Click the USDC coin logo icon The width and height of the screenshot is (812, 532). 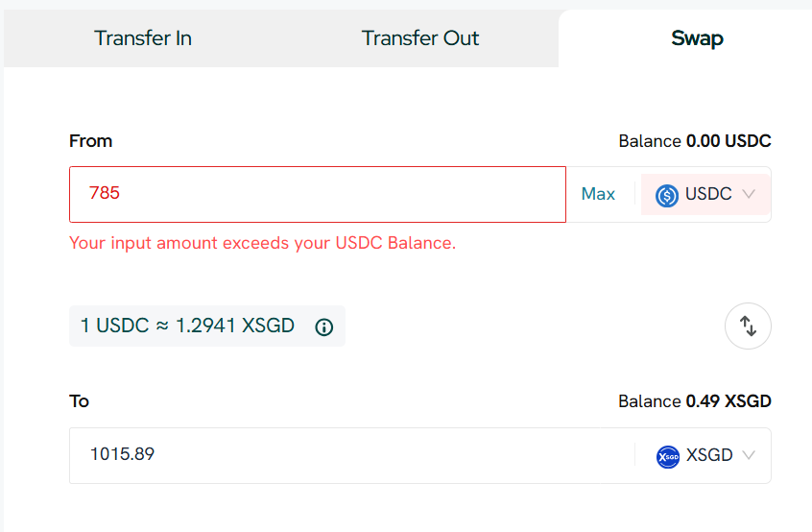pos(667,195)
